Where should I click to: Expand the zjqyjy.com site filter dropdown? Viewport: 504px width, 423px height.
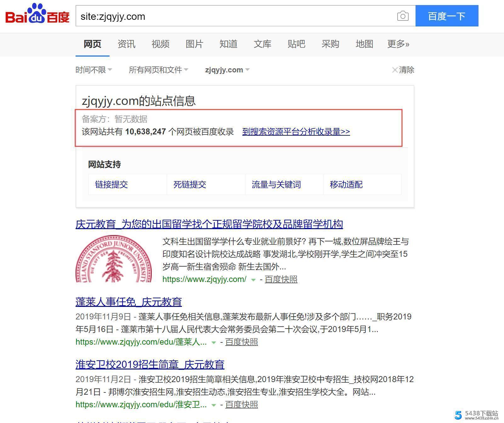tap(227, 70)
